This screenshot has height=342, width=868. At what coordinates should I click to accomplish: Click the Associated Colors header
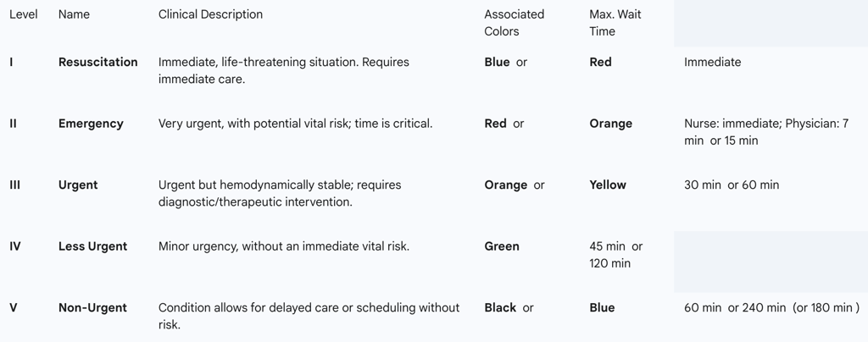coord(514,23)
